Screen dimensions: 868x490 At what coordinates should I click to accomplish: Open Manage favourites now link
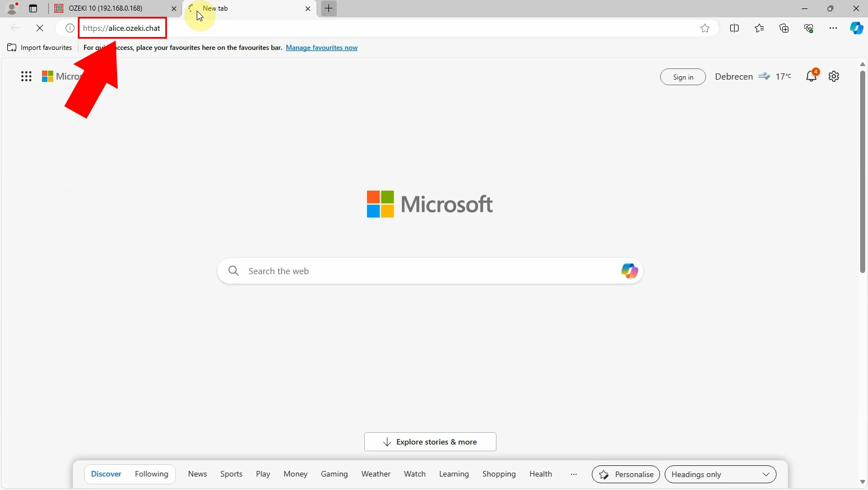point(322,48)
